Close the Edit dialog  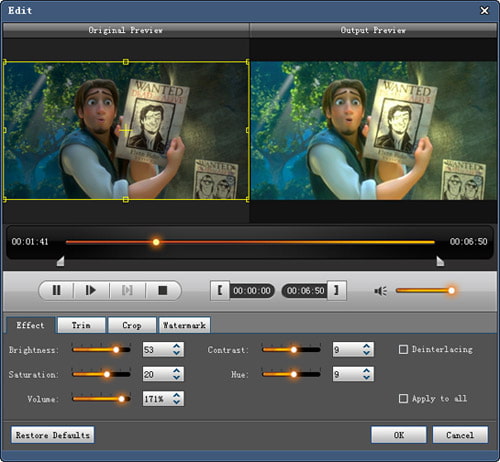pos(484,11)
